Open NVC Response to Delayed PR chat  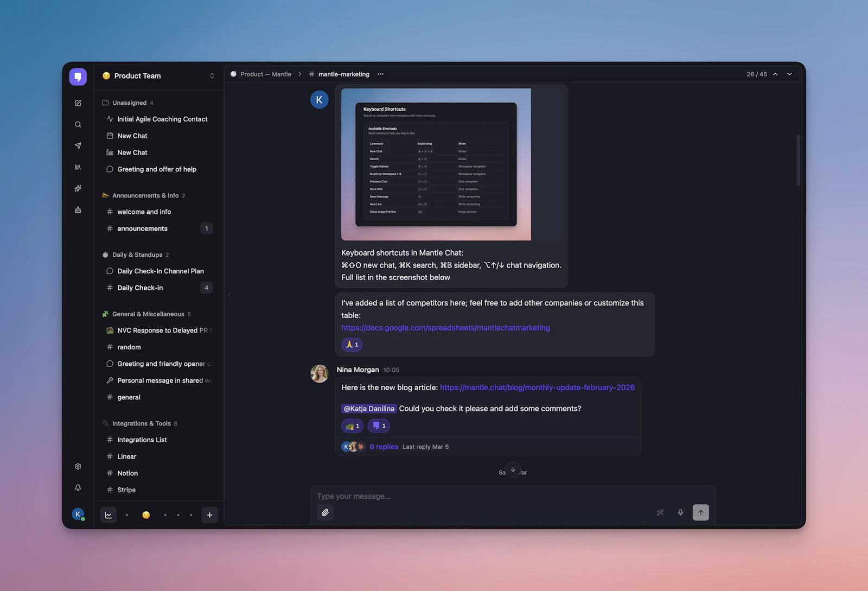(158, 330)
